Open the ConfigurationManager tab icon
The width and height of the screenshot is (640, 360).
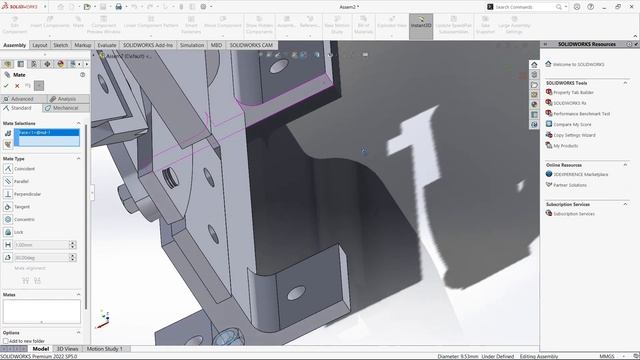point(34,64)
